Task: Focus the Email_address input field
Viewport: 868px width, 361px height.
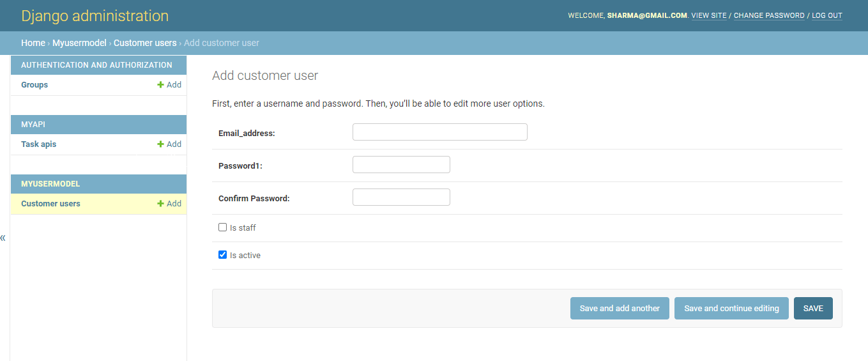Action: click(x=440, y=132)
